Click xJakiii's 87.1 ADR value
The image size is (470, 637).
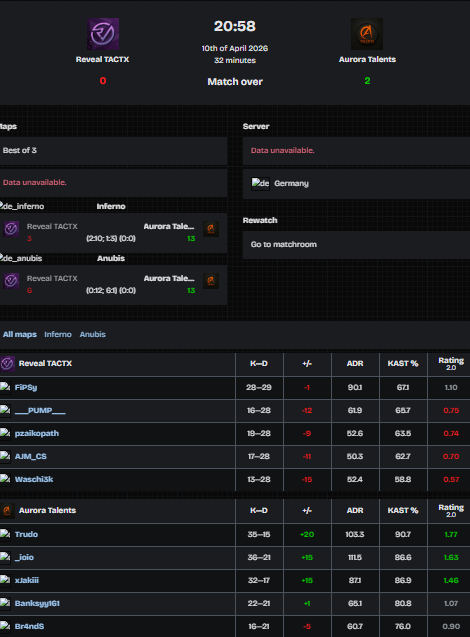click(x=355, y=580)
